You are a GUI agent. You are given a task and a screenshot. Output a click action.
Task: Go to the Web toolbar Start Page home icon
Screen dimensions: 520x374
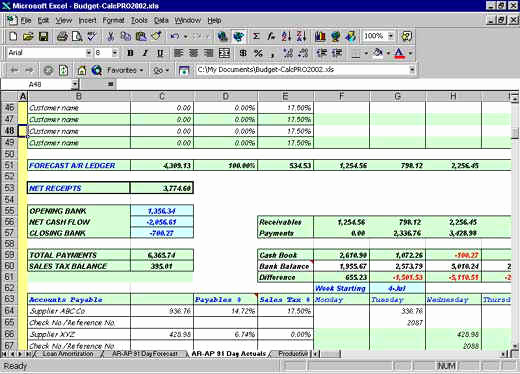pos(82,70)
